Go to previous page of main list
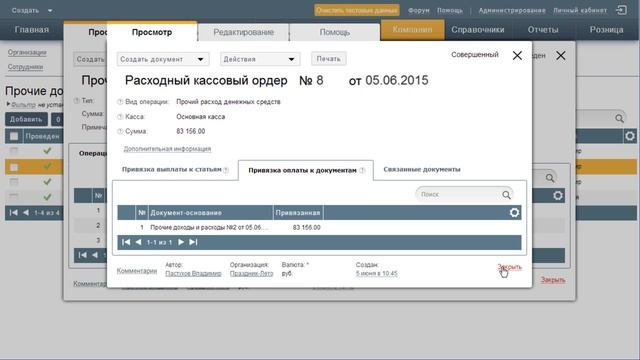Viewport: 640px width, 360px height. pos(26,213)
